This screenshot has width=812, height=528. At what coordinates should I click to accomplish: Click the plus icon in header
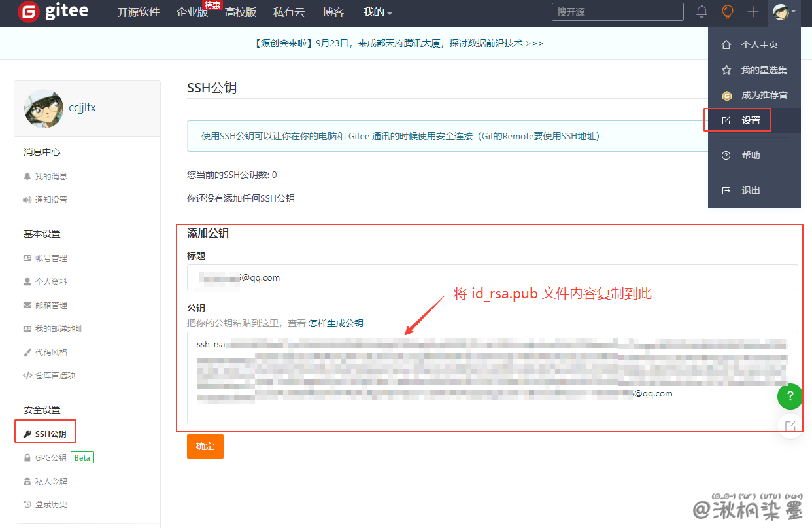coord(753,12)
